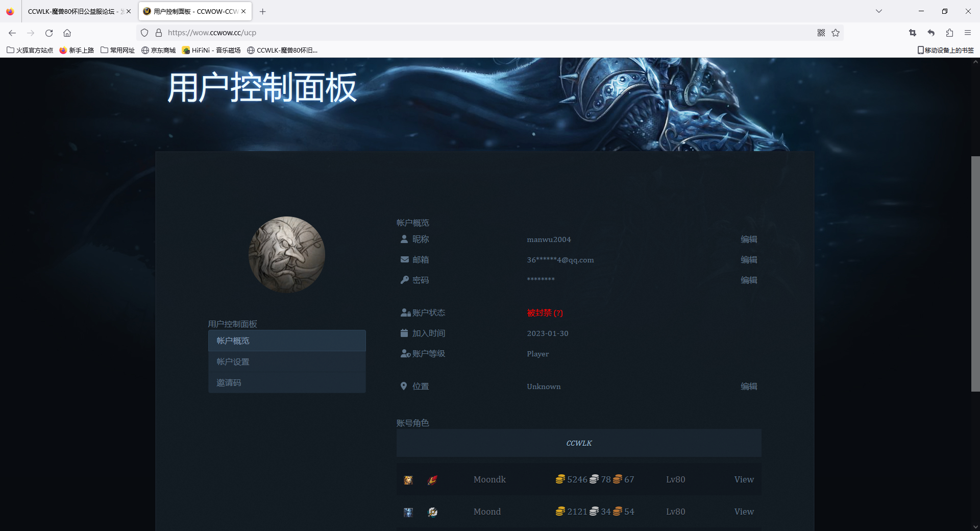This screenshot has width=980, height=531.
Task: View the Moondk character details
Action: pos(744,479)
